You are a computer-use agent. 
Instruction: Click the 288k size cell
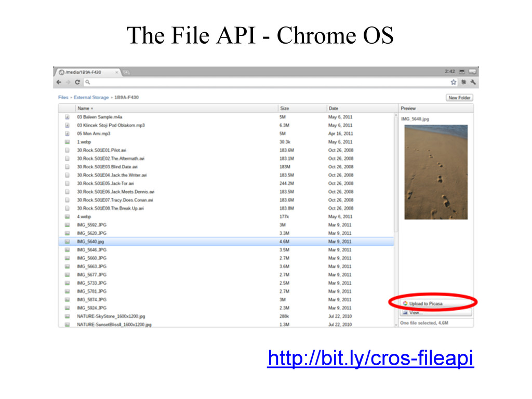[284, 316]
